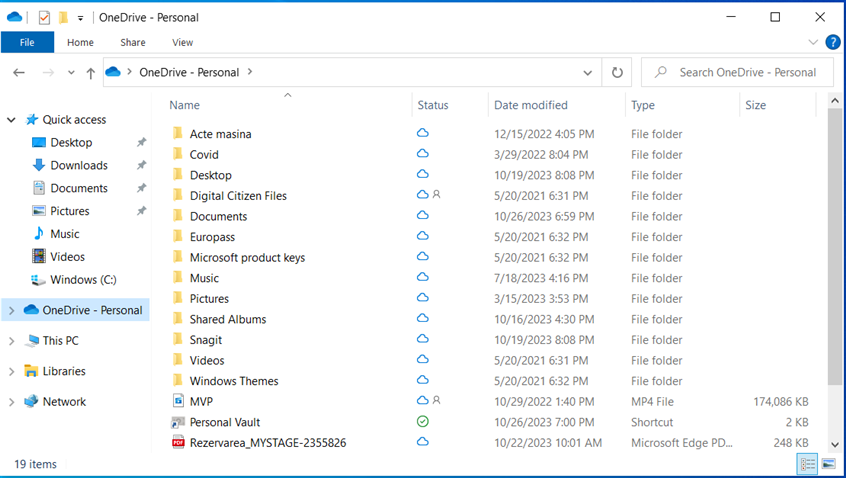Expand the This PC tree node
Viewport: 846px width, 478px height.
[x=11, y=341]
